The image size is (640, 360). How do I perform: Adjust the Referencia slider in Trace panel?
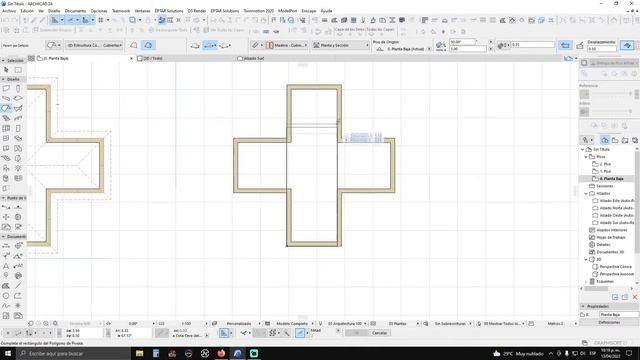point(612,93)
